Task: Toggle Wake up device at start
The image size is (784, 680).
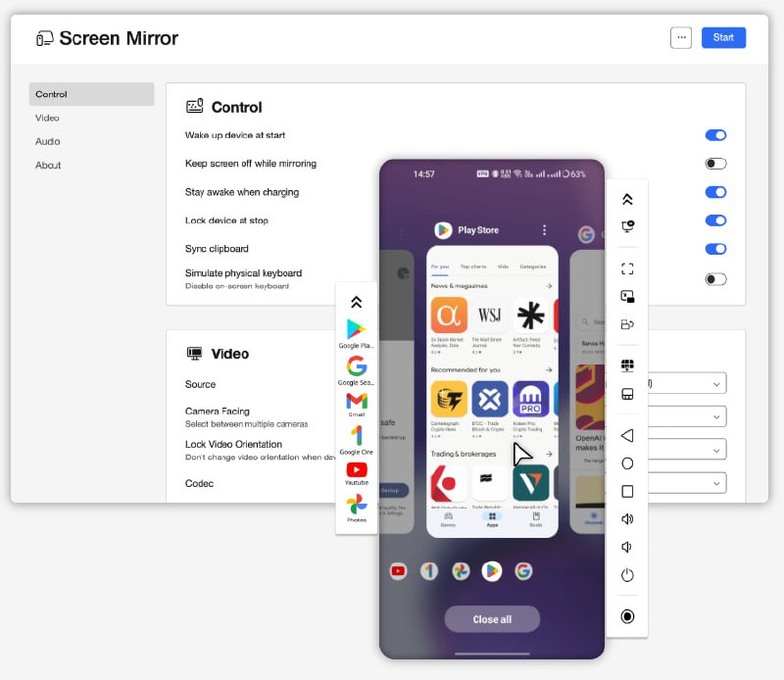Action: (x=715, y=135)
